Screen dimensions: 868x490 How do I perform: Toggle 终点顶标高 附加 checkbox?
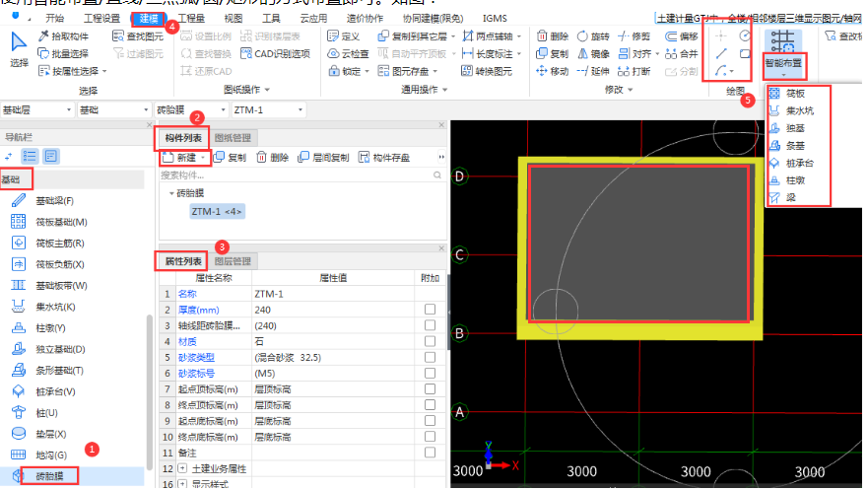[x=430, y=405]
